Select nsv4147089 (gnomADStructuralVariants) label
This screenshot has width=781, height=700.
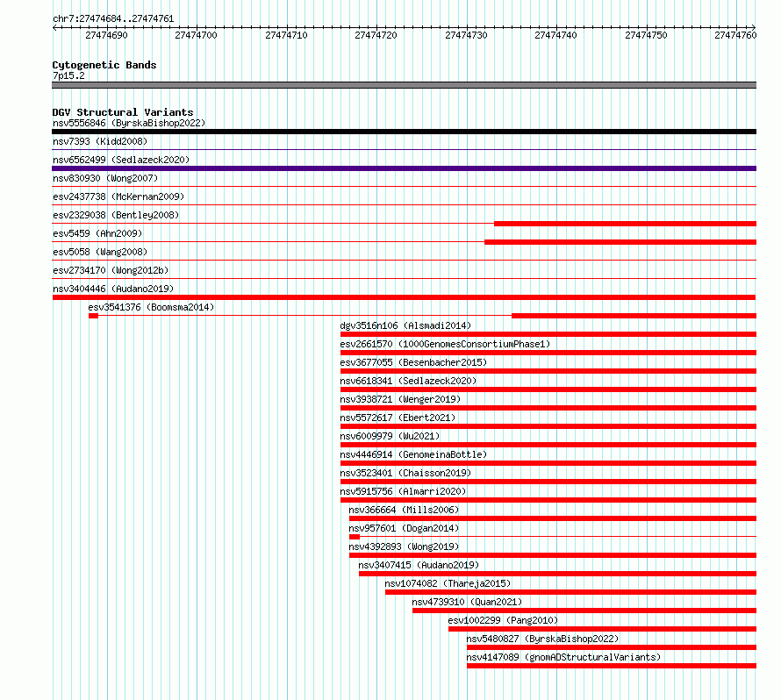click(x=563, y=657)
